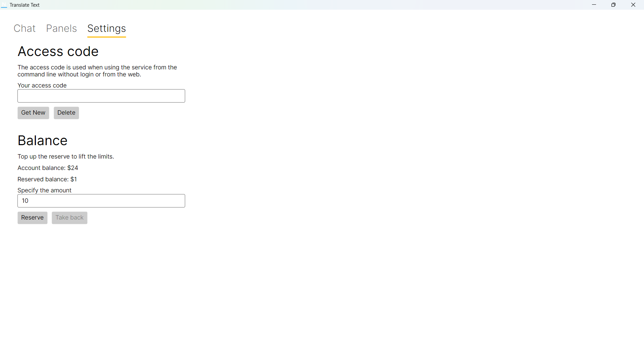Click the Access code heading
The image size is (644, 362).
(x=58, y=51)
